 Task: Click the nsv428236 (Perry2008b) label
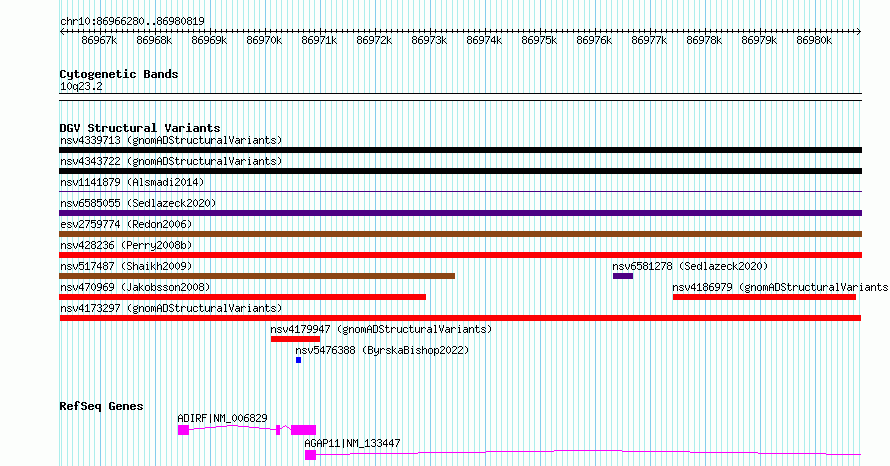click(x=126, y=245)
